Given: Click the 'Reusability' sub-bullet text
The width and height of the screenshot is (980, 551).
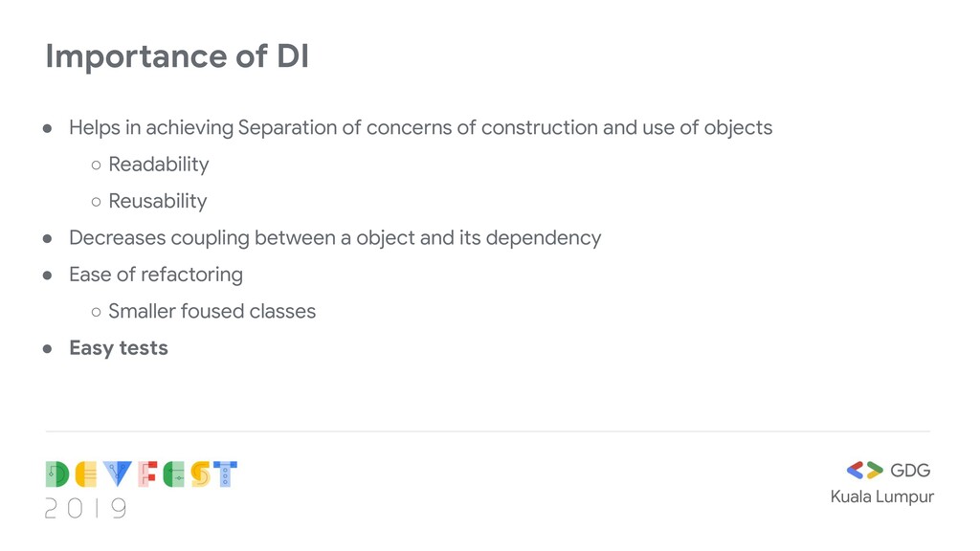Looking at the screenshot, I should (x=158, y=201).
